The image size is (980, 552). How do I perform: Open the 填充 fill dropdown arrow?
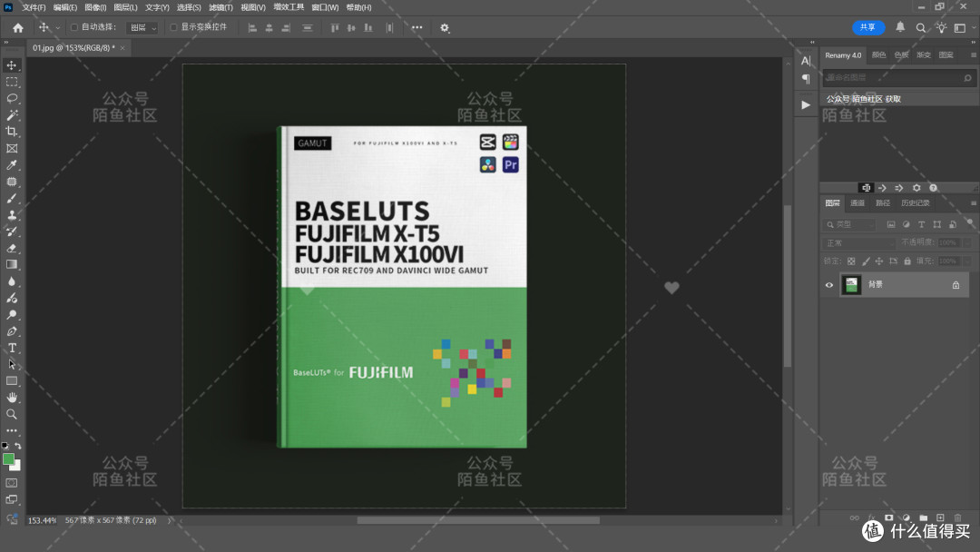[967, 261]
